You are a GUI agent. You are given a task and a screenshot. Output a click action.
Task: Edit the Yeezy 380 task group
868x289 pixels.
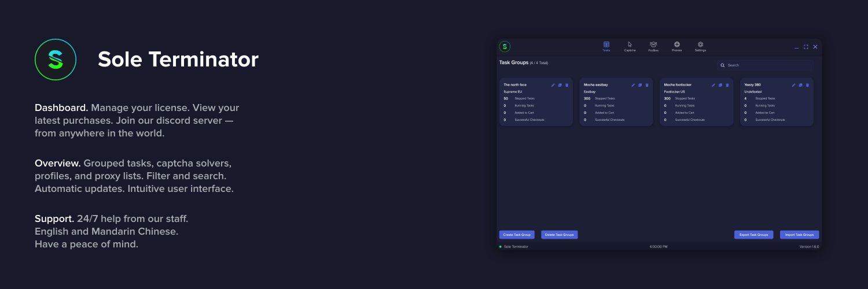(793, 85)
